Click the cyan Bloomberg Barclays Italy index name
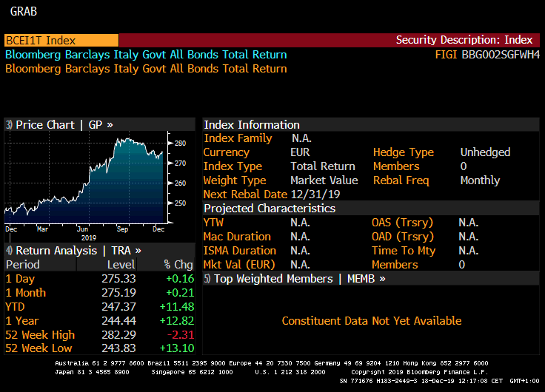The width and height of the screenshot is (545, 392). tap(146, 55)
